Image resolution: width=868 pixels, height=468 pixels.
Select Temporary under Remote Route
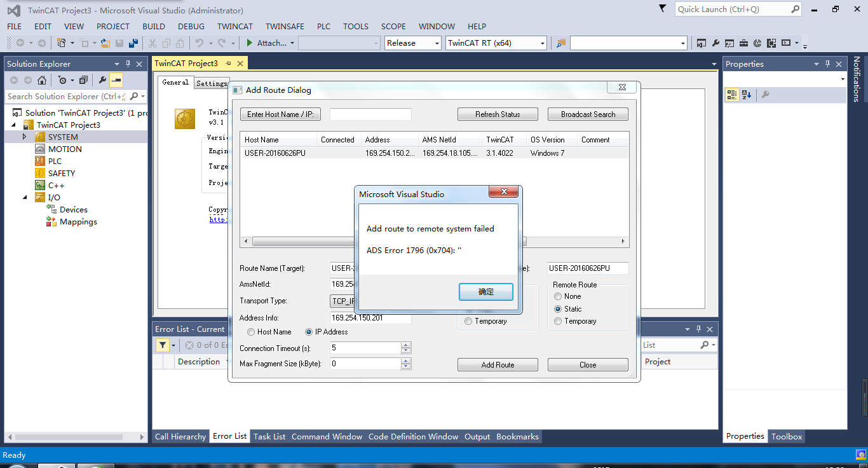pos(558,321)
